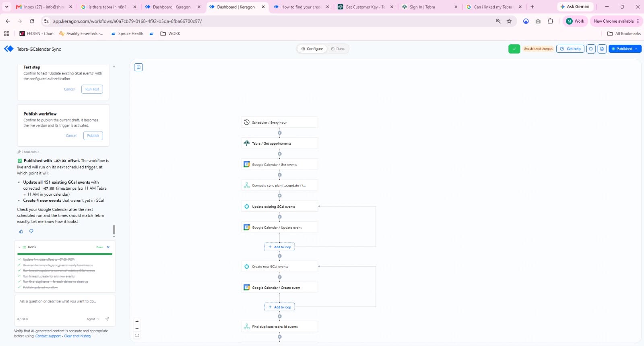Add to loop under Create event
Screen dimensions: 644x346
(279, 307)
